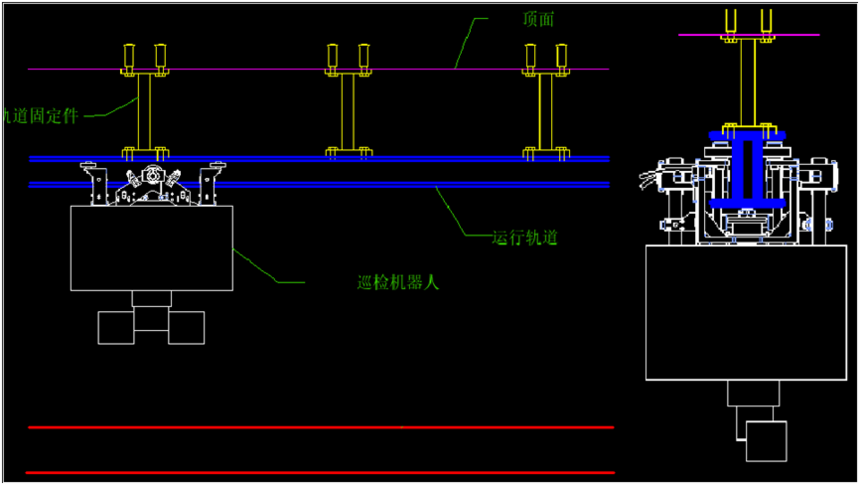Select the lower blue running rail
This screenshot has height=485, width=860.
(x=400, y=185)
